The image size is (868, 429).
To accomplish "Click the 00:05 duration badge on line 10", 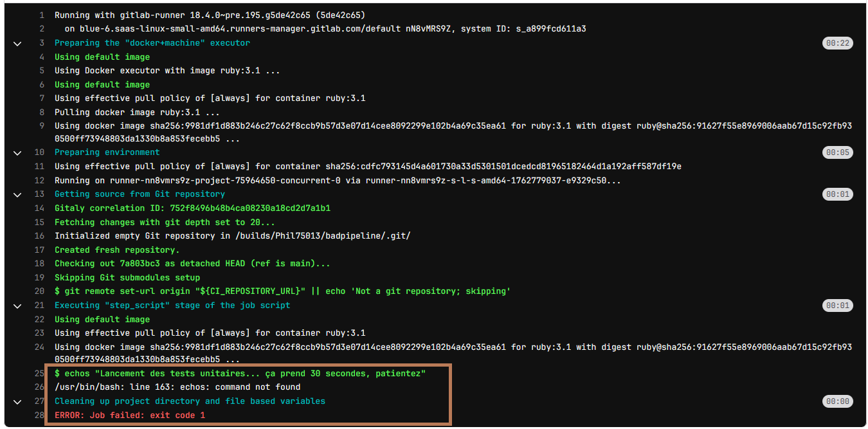I will coord(838,153).
